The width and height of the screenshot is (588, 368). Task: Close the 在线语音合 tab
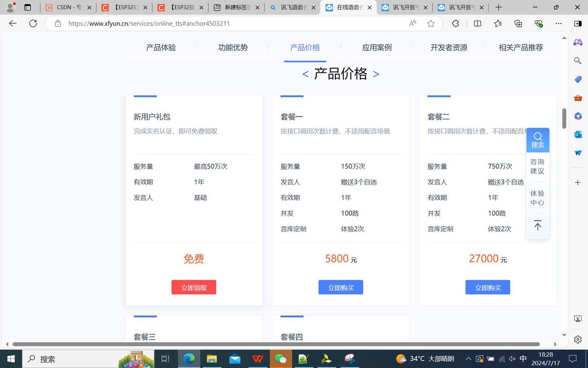tap(369, 7)
